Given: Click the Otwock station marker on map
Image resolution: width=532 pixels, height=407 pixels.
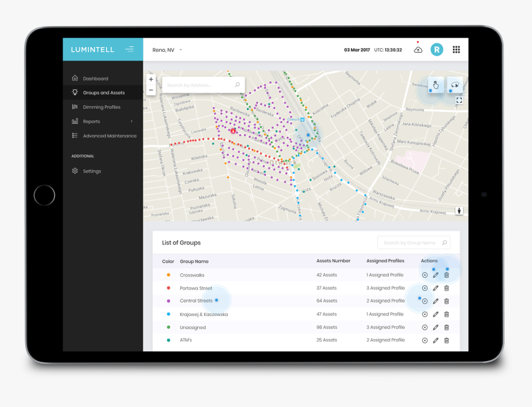Looking at the screenshot, I should pyautogui.click(x=302, y=119).
